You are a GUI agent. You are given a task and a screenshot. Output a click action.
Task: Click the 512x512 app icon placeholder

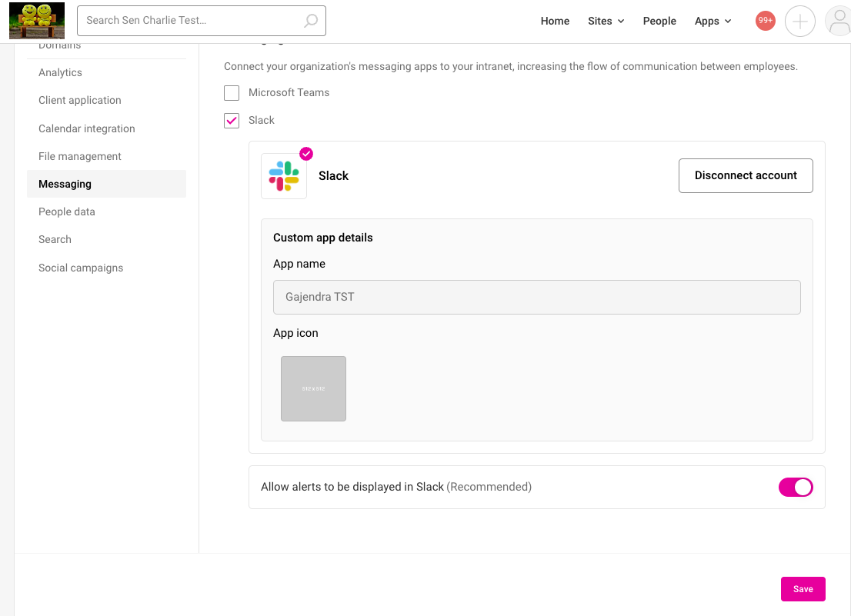(x=313, y=388)
